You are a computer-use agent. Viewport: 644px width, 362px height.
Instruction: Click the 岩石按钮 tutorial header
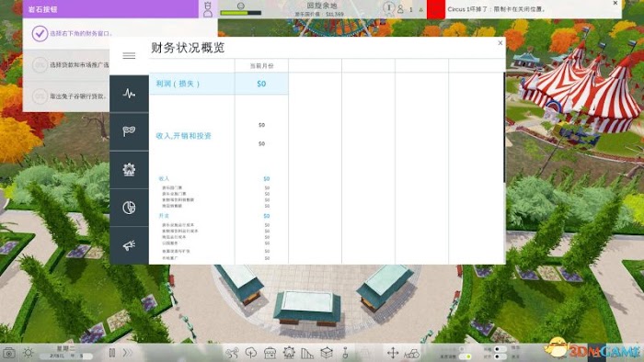coord(110,9)
